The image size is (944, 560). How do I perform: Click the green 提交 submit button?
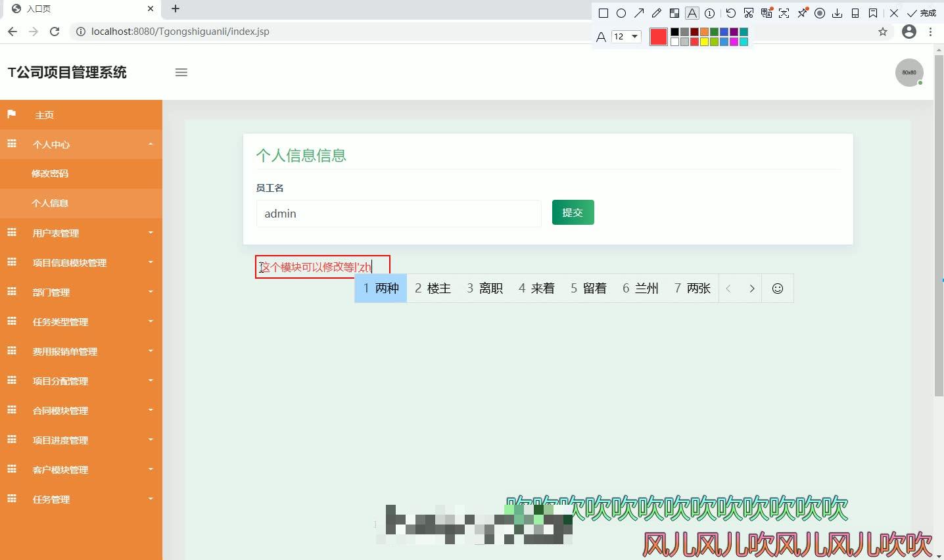[x=573, y=212]
